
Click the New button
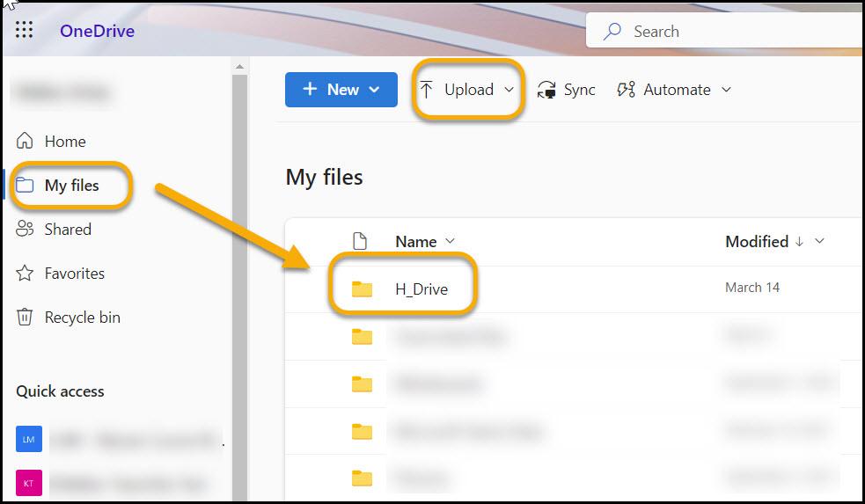(341, 90)
